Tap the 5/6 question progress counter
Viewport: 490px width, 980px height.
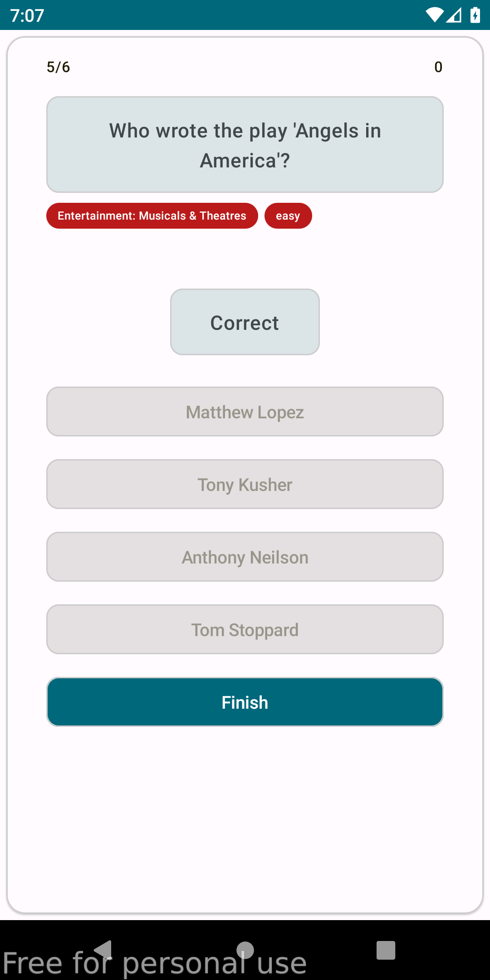pos(59,67)
